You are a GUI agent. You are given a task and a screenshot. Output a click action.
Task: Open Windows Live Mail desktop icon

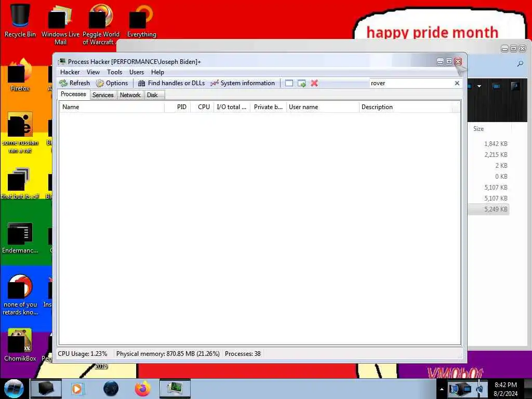point(60,24)
